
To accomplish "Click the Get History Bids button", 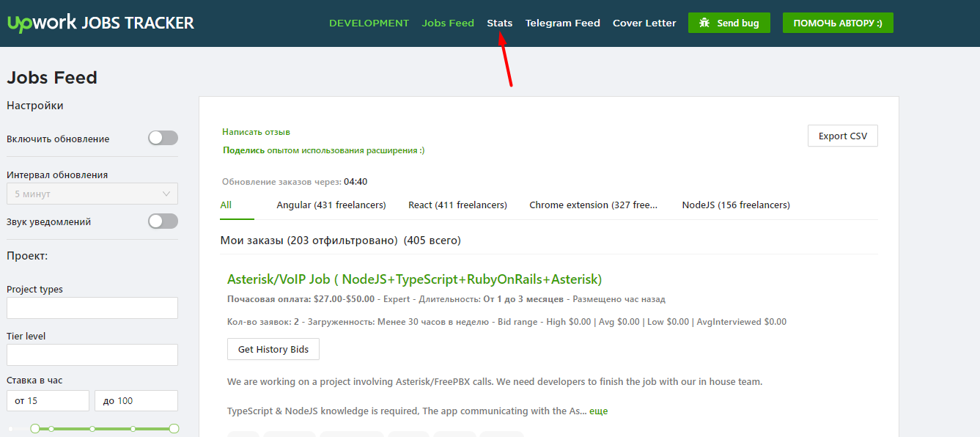I will click(x=273, y=349).
